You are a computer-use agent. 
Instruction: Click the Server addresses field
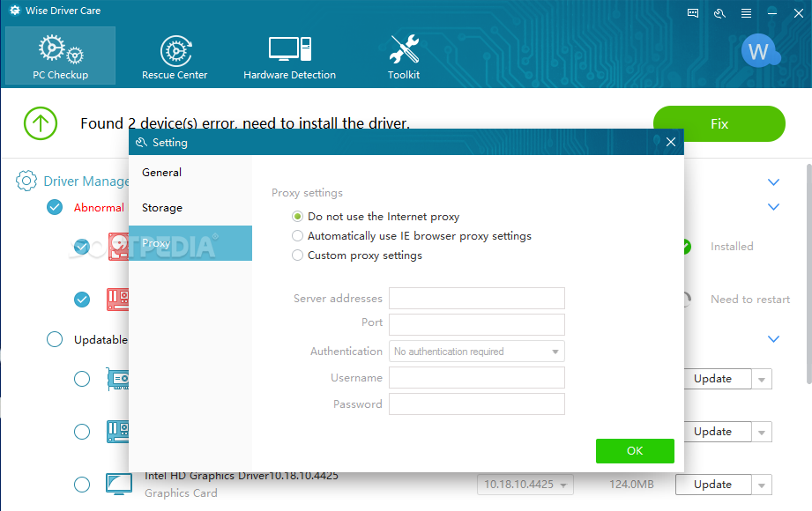pyautogui.click(x=477, y=298)
